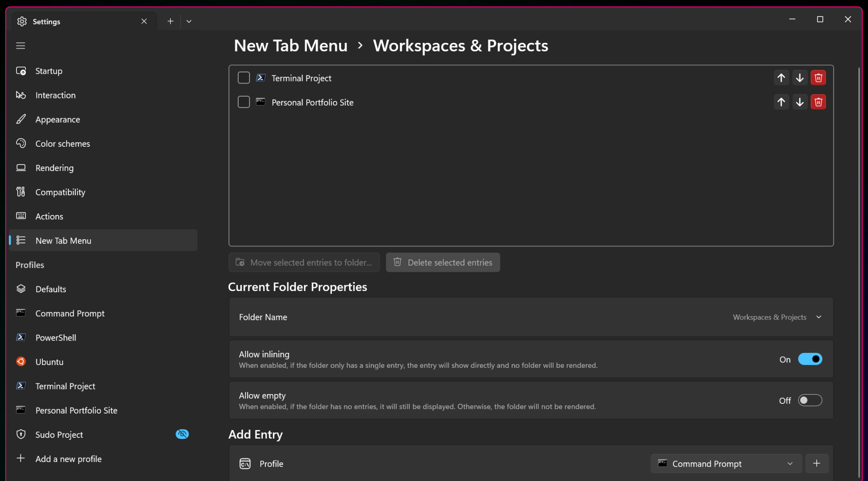868x481 pixels.
Task: Delete the Terminal Project entry with trash icon
Action: point(818,78)
